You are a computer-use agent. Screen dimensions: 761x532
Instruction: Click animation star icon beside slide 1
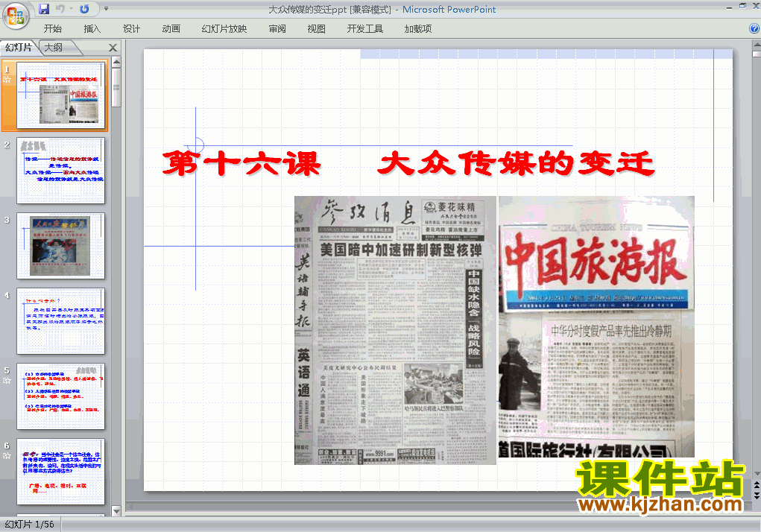pos(7,80)
